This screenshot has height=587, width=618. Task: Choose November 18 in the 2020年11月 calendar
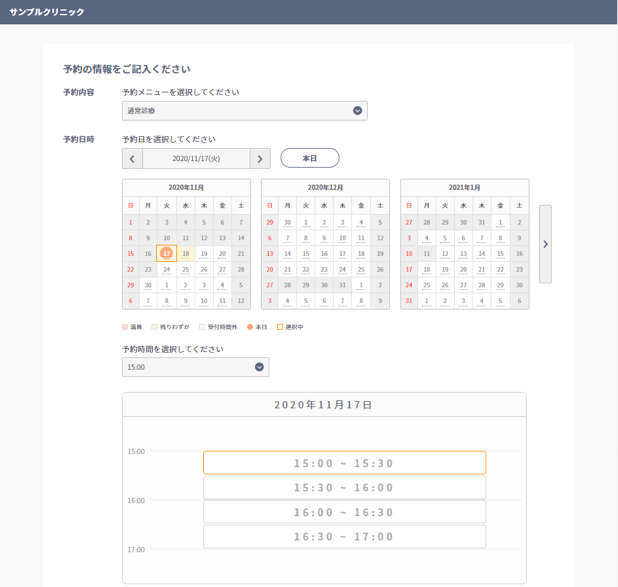[186, 253]
